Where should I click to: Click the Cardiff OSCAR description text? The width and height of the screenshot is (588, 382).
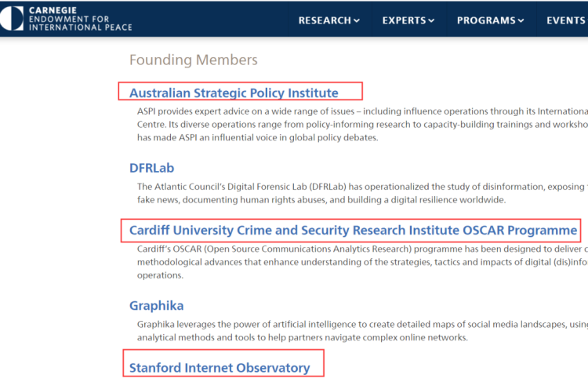tap(362, 262)
